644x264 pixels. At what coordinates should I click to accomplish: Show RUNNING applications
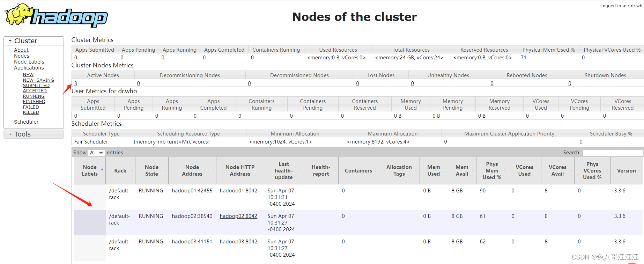click(34, 96)
